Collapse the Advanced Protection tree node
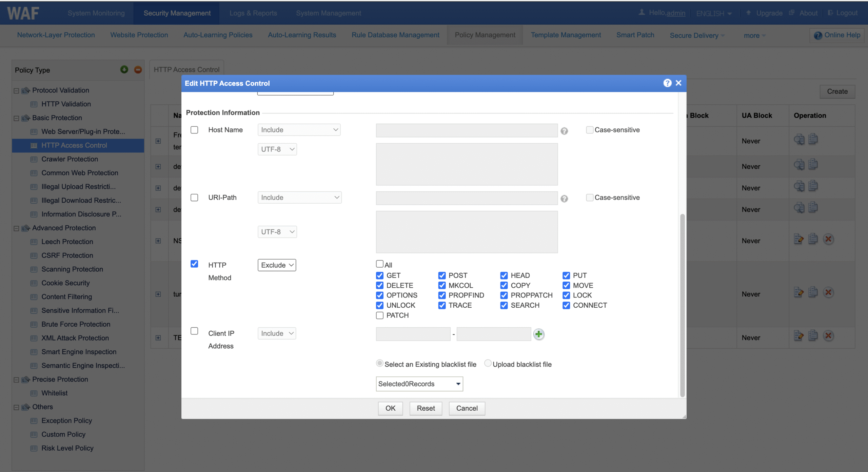This screenshot has height=472, width=868. click(x=16, y=228)
